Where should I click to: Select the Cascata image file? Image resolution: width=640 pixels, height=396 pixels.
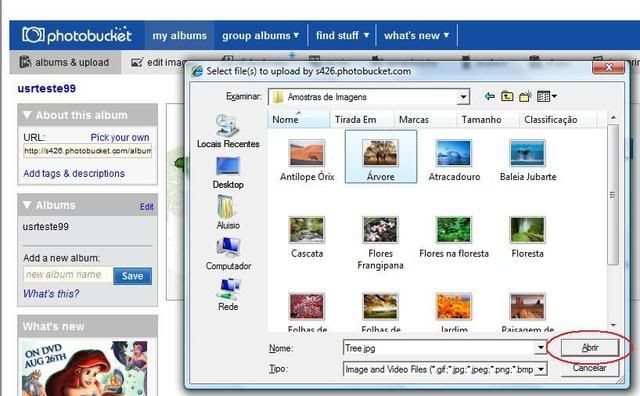[x=307, y=237]
